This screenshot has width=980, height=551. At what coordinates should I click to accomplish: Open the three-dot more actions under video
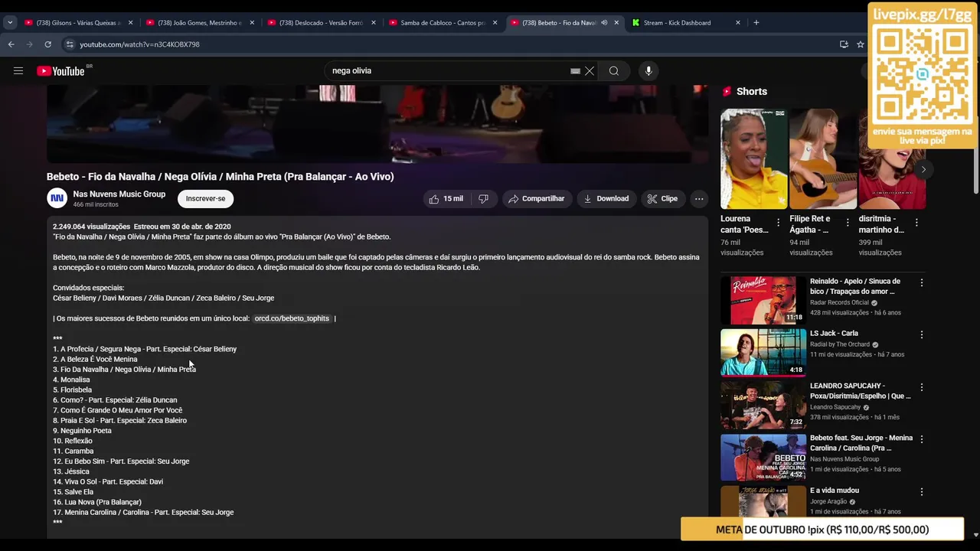pos(699,199)
